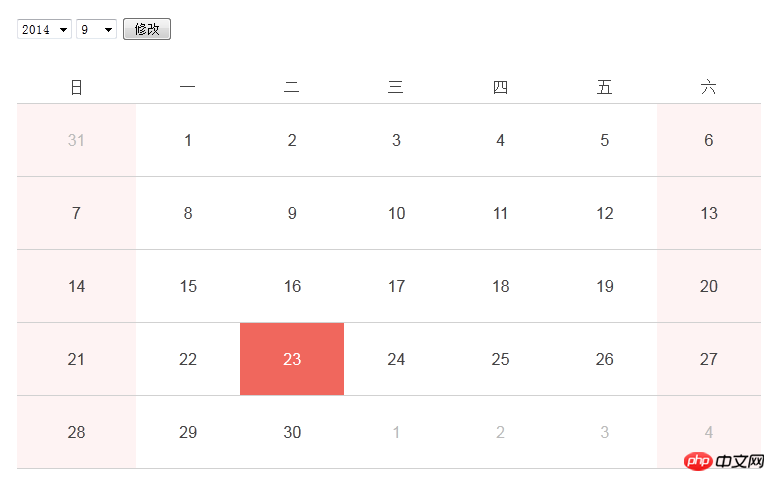Open the month dropdown showing 9
This screenshot has height=481, width=775.
click(x=96, y=29)
